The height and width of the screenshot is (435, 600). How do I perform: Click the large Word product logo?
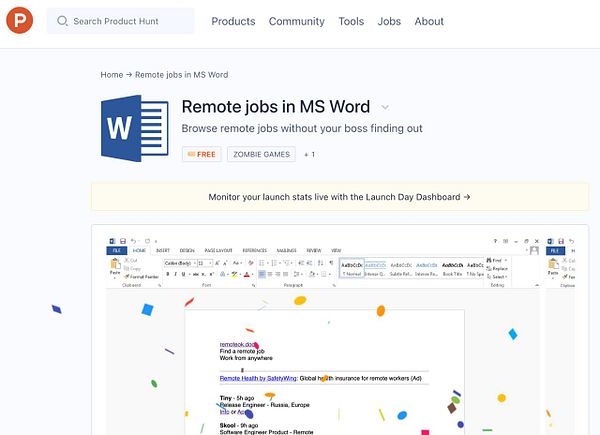pos(135,128)
